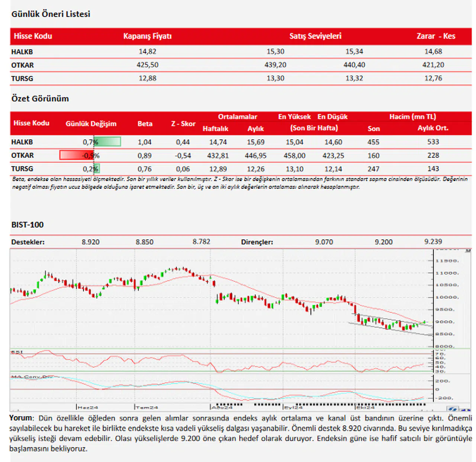
Task: Select the Hisse Kodu header in Günlük Öneri table
Action: click(33, 36)
